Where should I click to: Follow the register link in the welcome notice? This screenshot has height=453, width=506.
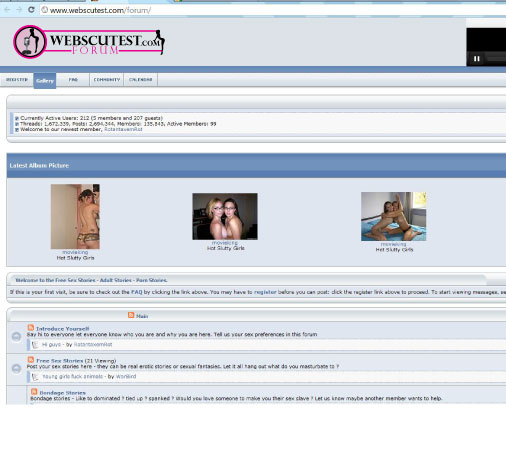pos(265,292)
